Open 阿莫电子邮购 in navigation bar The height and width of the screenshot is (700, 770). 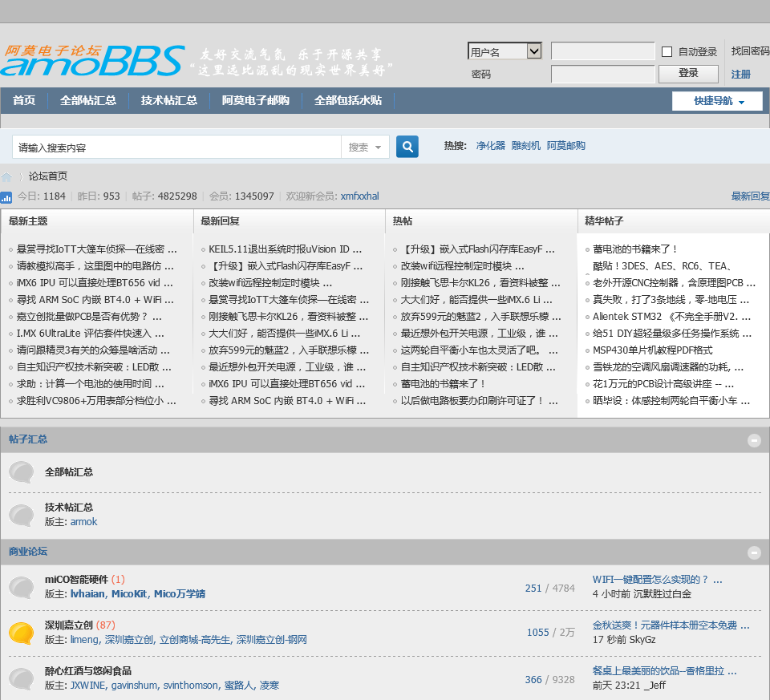255,100
